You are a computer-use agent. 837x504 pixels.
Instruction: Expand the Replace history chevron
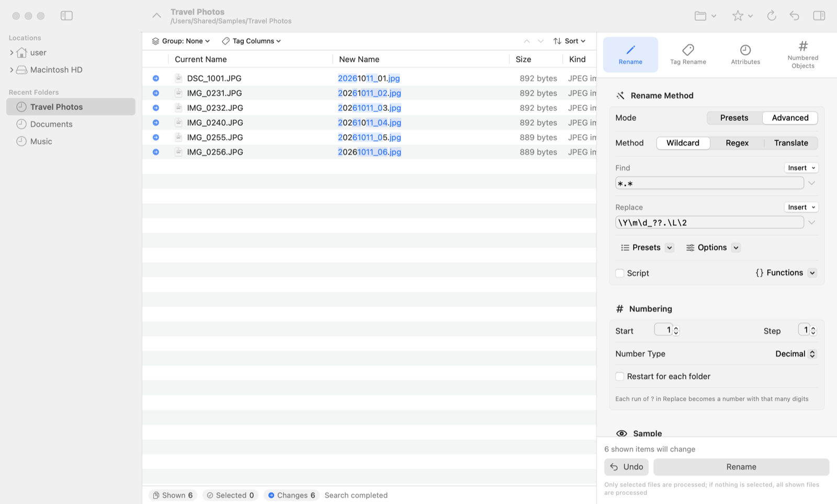click(x=811, y=222)
